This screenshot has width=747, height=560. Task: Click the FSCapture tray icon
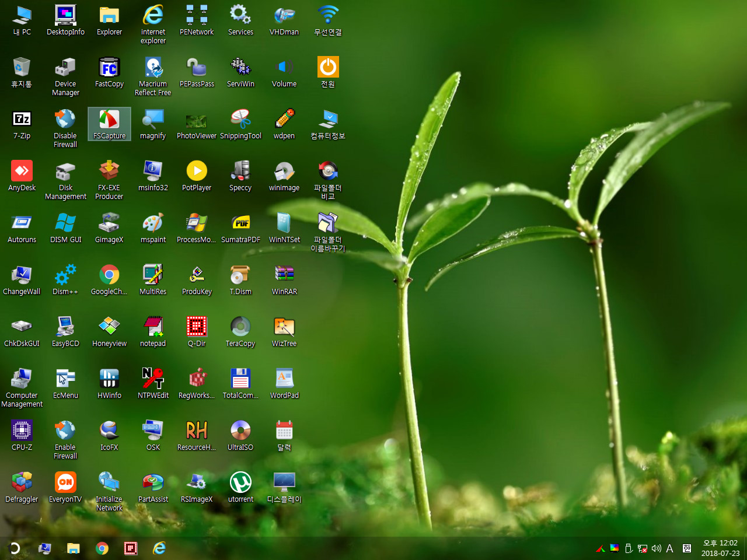click(x=601, y=548)
